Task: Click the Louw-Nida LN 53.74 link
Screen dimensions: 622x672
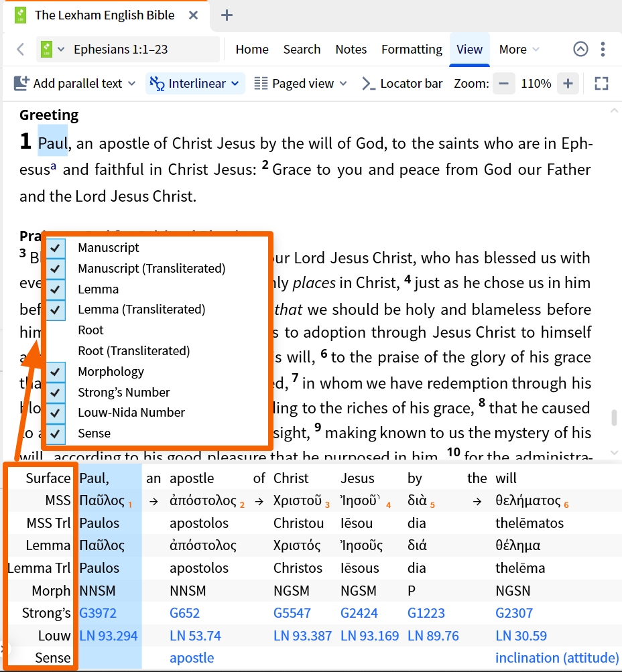Action: tap(195, 636)
